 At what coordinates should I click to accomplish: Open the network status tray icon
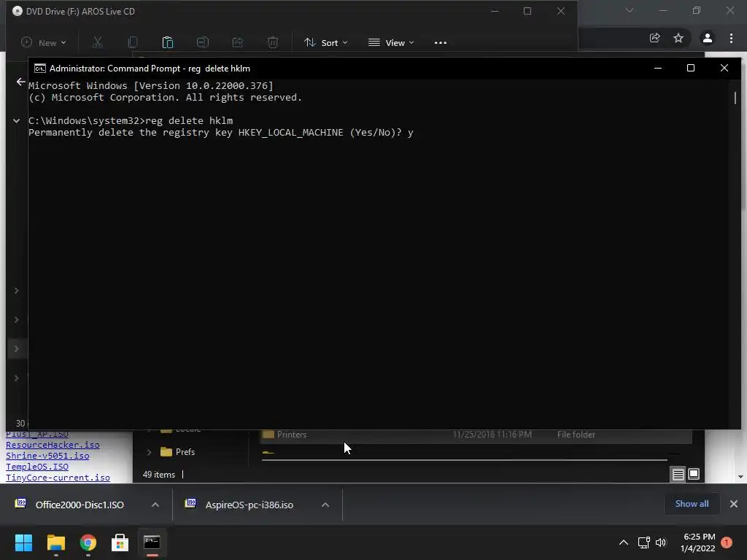(x=644, y=542)
